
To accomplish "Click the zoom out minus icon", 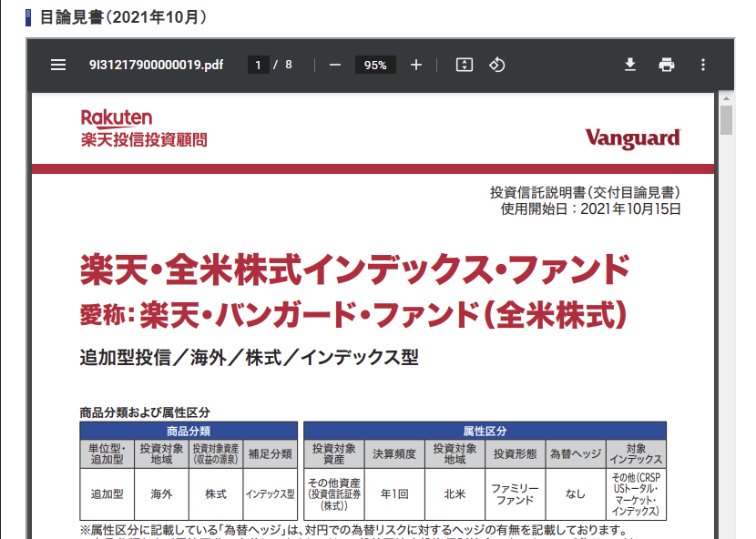I will click(x=335, y=65).
